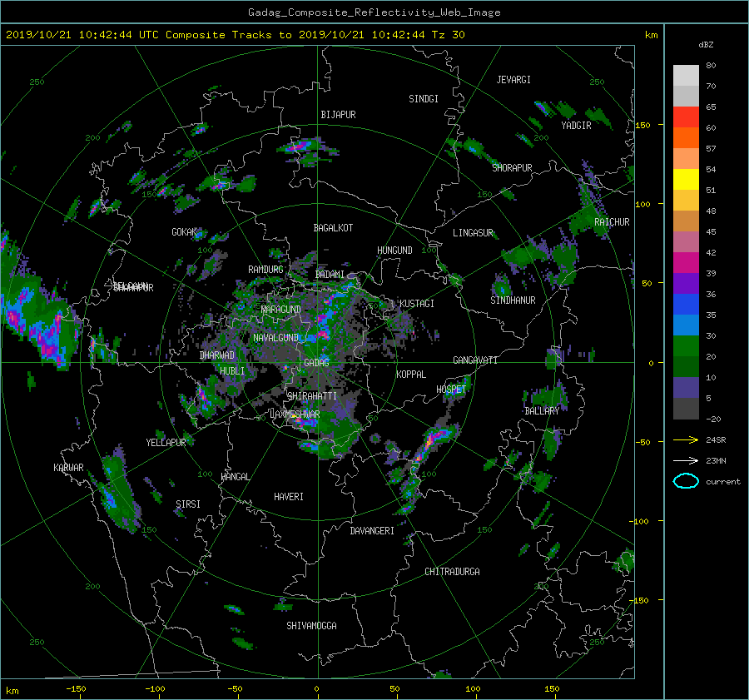The image size is (749, 700).
Task: Click the JEVARGI city label
Action: 513,80
